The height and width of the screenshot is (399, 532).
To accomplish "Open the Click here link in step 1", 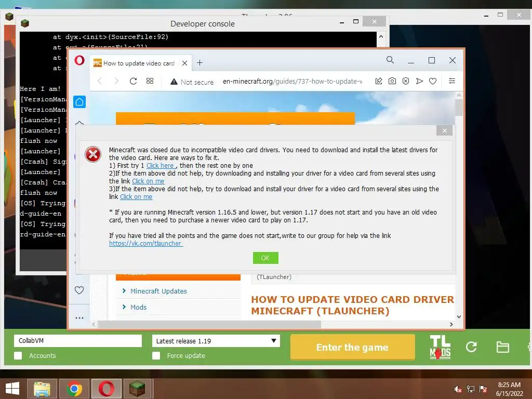I will click(160, 166).
